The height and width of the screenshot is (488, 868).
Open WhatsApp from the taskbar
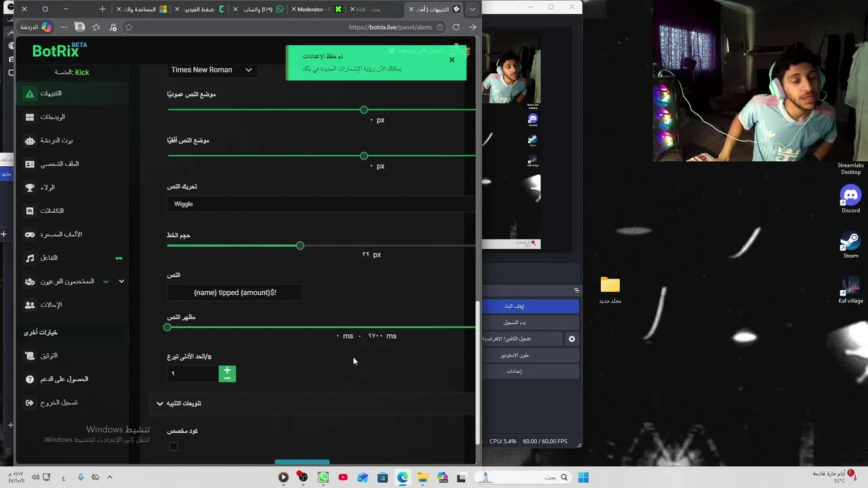(323, 478)
